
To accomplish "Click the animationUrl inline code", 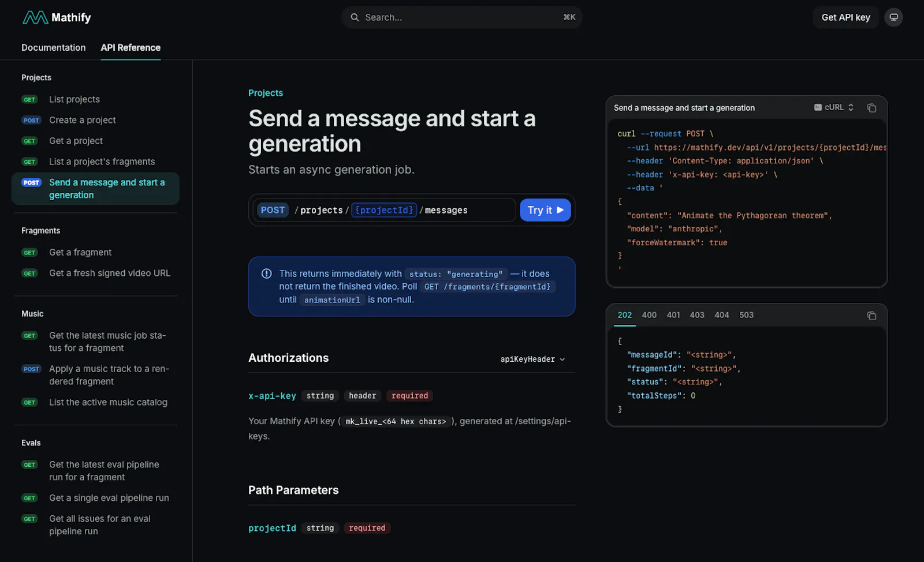I will 332,300.
